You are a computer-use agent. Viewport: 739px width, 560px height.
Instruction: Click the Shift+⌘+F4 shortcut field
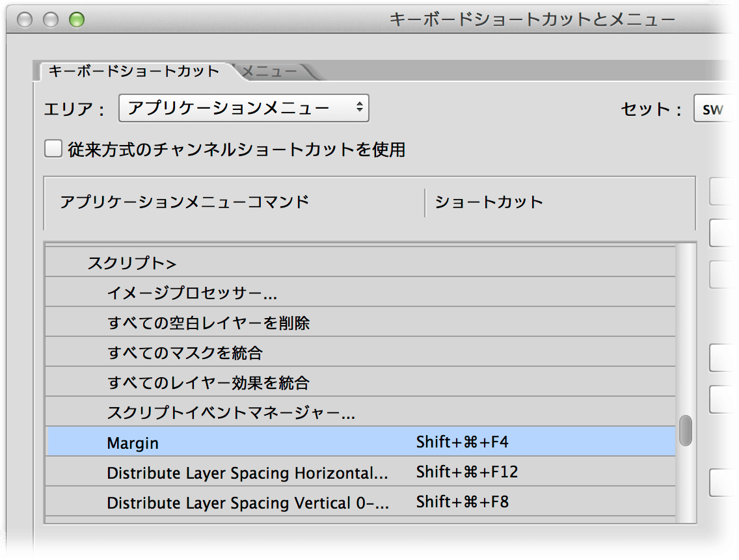(463, 442)
